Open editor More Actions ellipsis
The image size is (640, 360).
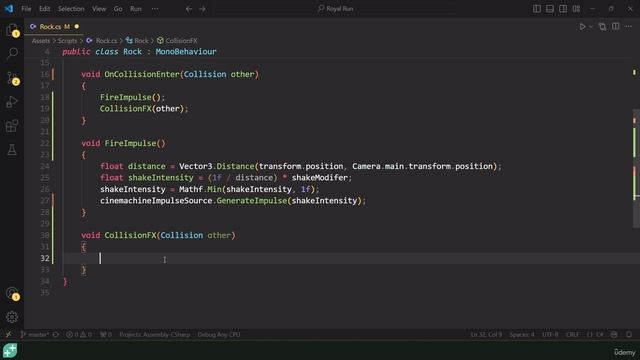629,27
